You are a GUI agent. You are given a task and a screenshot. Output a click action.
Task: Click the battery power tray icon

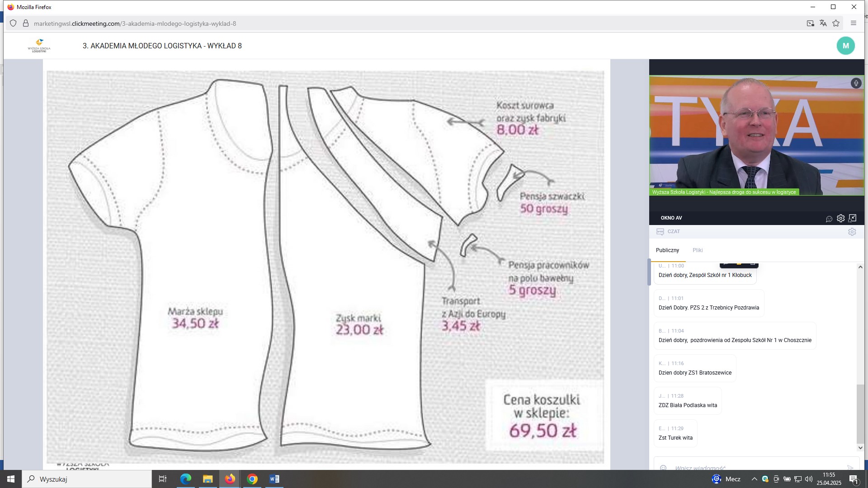787,479
